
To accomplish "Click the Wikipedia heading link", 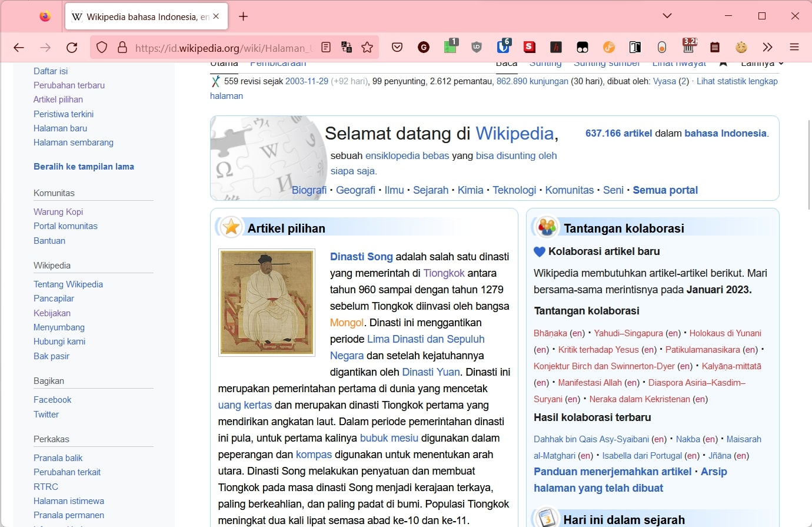I will tap(514, 134).
